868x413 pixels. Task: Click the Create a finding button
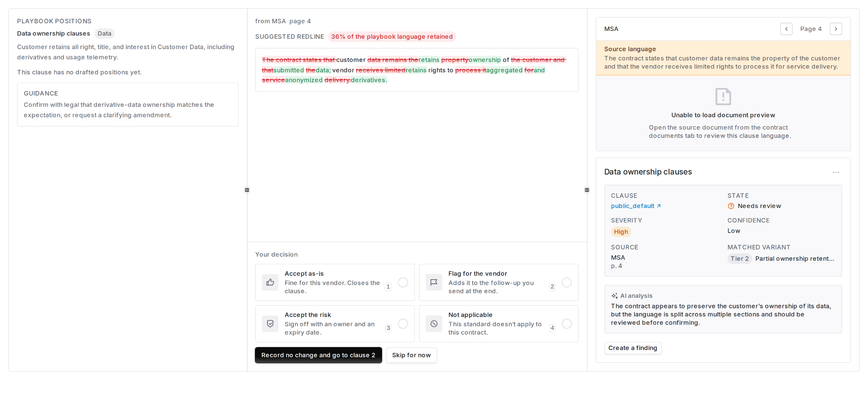coord(633,348)
